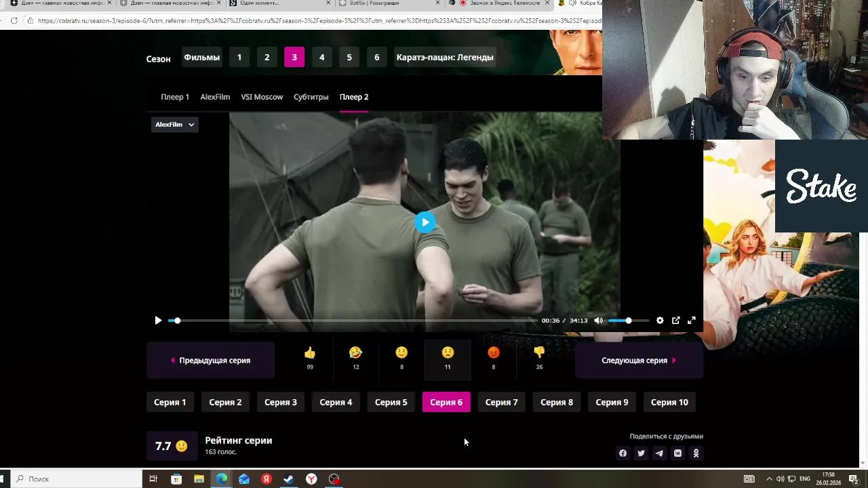Open player settings gear
This screenshot has width=868, height=488.
pyautogui.click(x=660, y=321)
